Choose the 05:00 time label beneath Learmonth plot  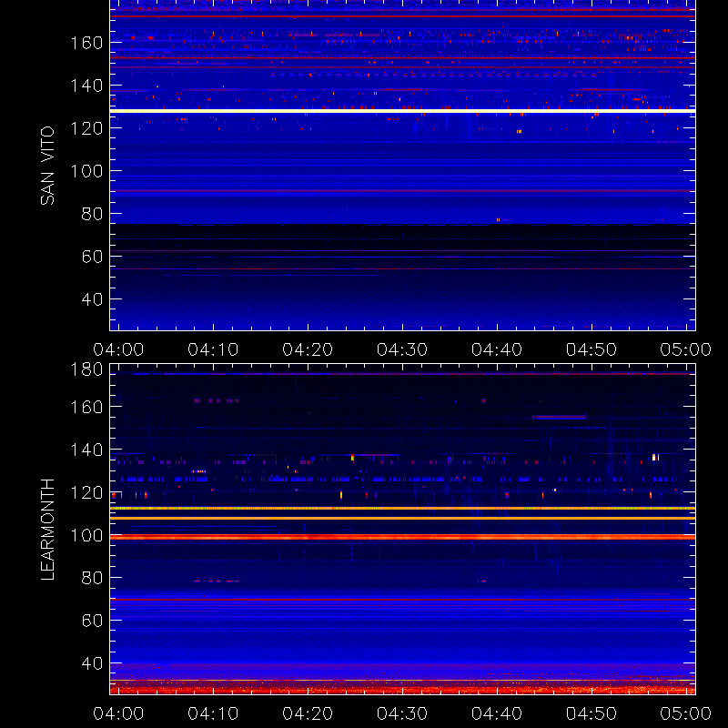686,713
